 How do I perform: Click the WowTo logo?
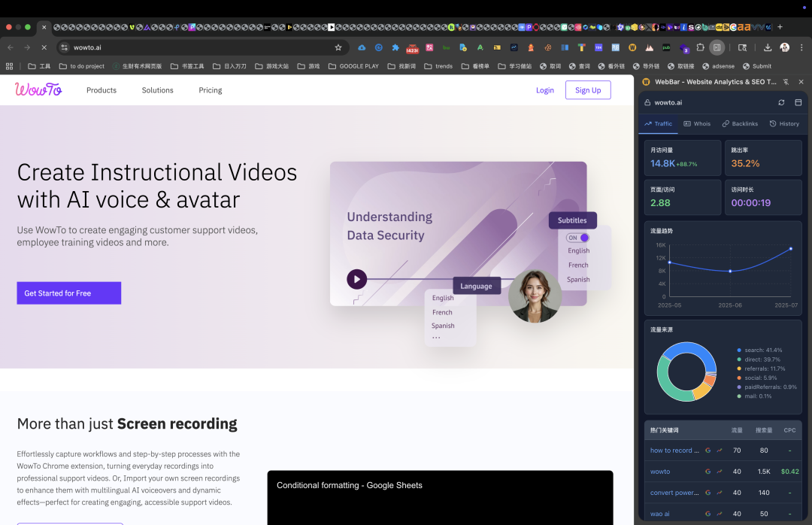coord(38,90)
